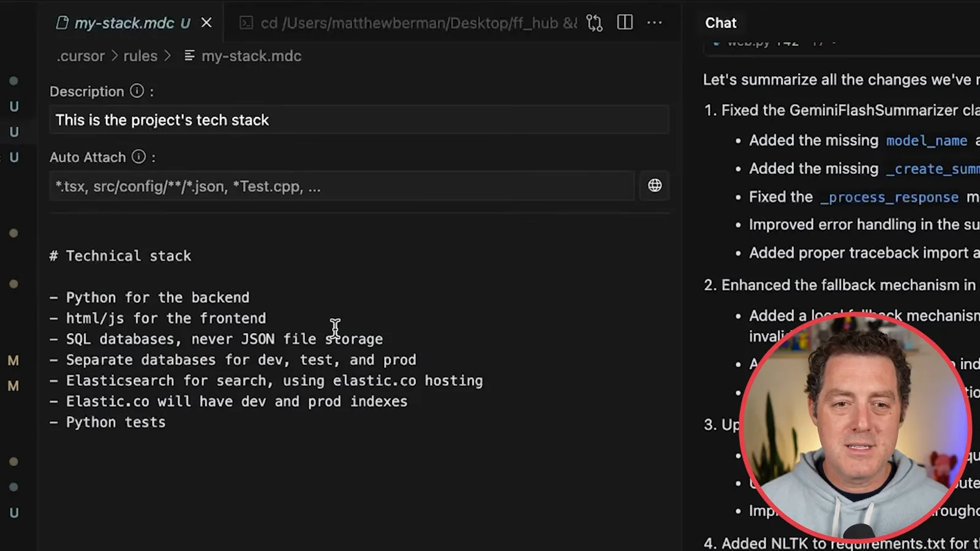The height and width of the screenshot is (551, 980).
Task: Place cursor on '# Technical stack' heading
Action: click(x=120, y=256)
